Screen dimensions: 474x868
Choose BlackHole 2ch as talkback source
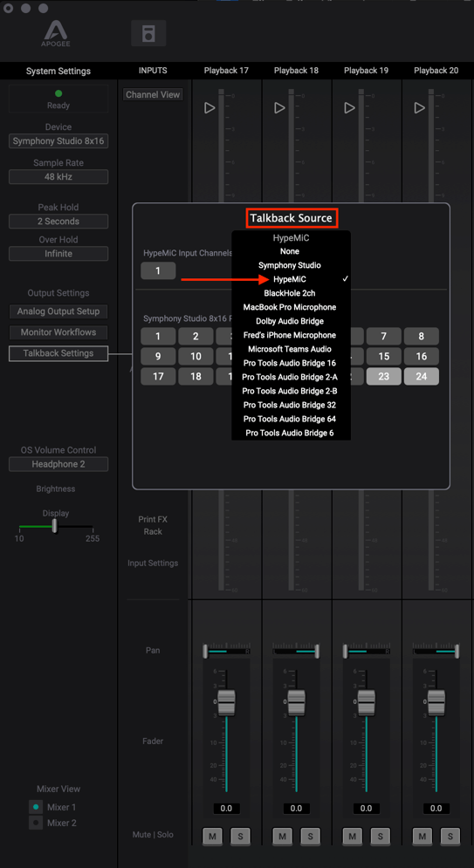[291, 293]
